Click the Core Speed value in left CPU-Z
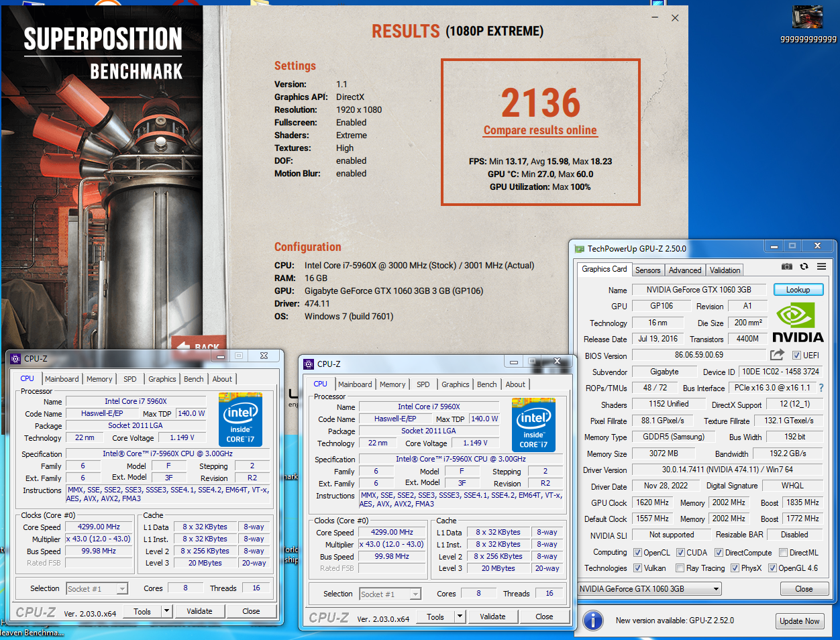This screenshot has height=640, width=840. [99, 527]
